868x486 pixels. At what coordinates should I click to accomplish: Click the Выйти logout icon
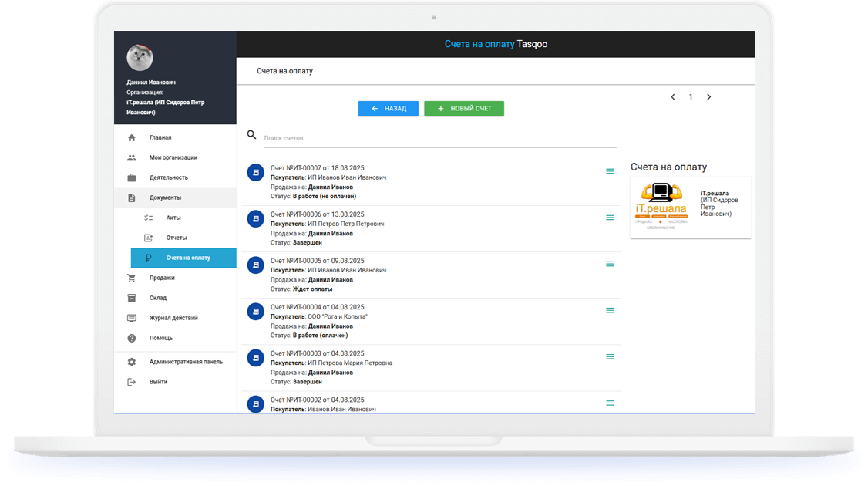point(131,382)
